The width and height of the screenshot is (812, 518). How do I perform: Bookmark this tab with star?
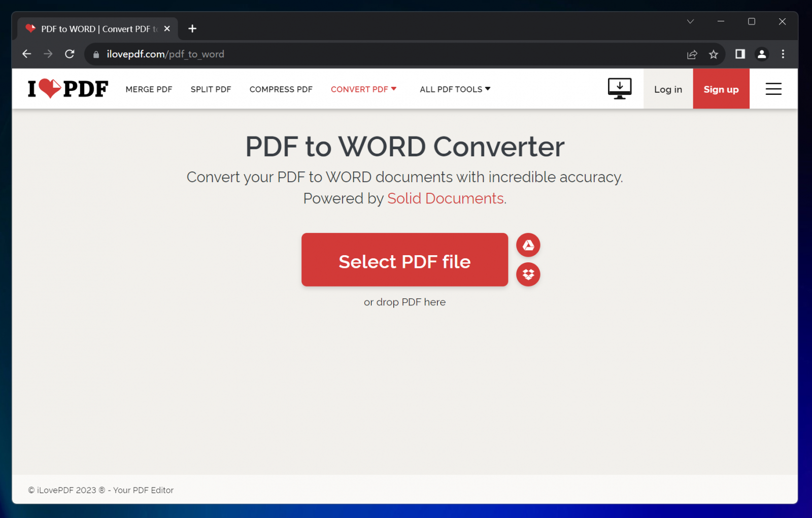tap(714, 54)
